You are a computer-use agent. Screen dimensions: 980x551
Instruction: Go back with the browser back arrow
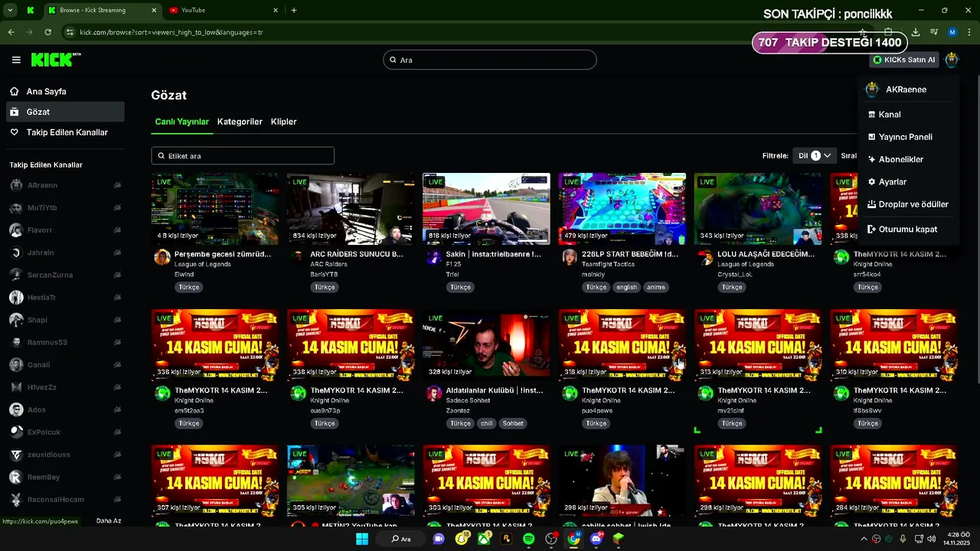tap(11, 32)
